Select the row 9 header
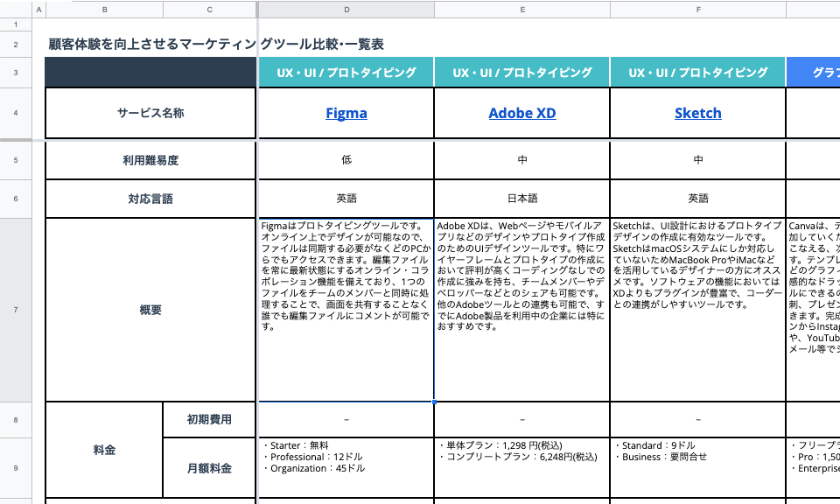The height and width of the screenshot is (504, 840). [16, 466]
